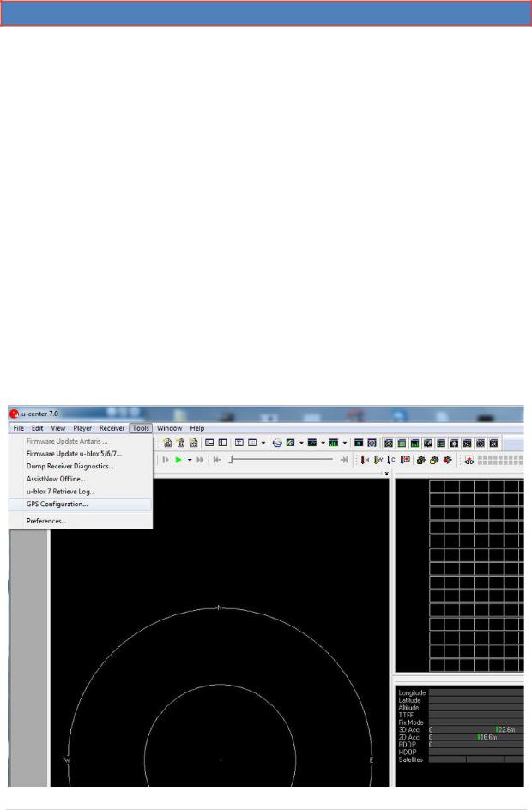This screenshot has height=810, width=532.
Task: Choose Dump Receiver Diagnostics...
Action: 80,467
